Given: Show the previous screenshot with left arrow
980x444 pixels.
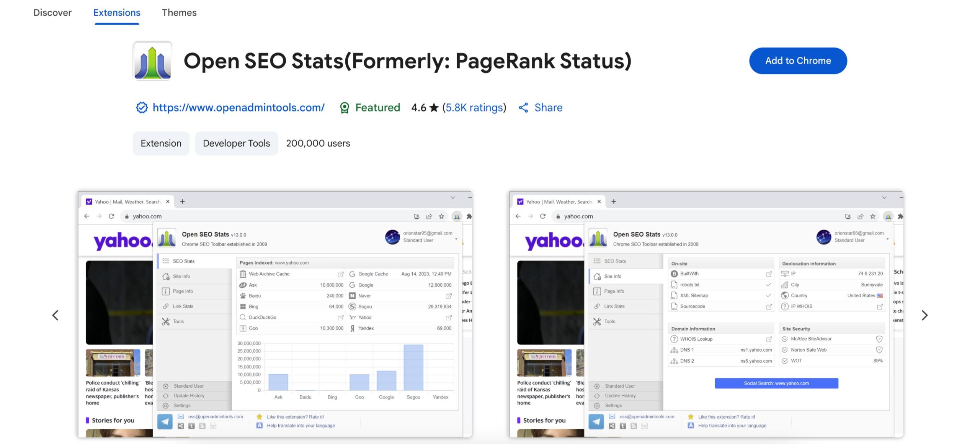Looking at the screenshot, I should (x=56, y=315).
